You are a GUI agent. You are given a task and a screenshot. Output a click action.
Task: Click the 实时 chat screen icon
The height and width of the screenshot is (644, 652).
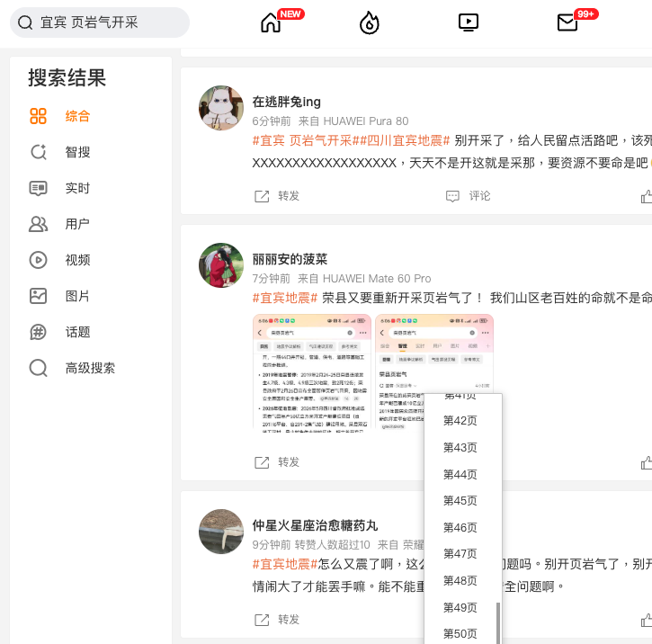click(x=39, y=188)
